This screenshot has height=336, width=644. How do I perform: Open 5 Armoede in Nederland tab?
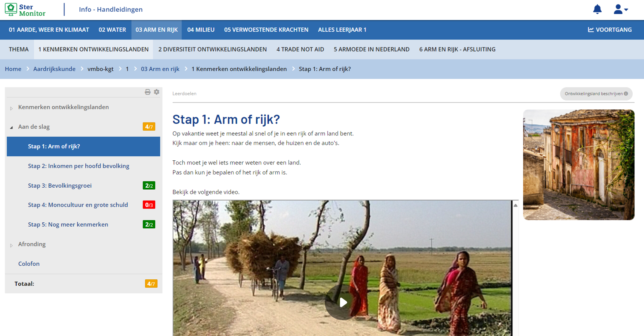[x=372, y=49]
